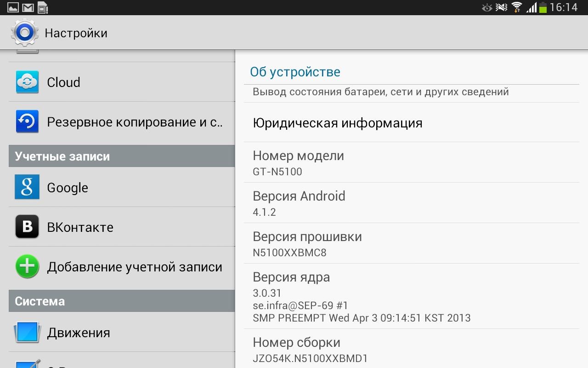Open Google account icon
The image size is (588, 368).
(27, 187)
